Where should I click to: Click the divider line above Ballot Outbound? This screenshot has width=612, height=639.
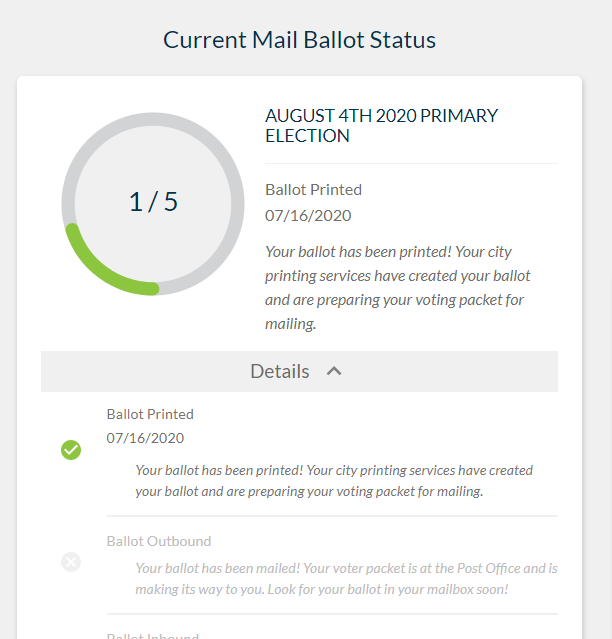coord(332,516)
